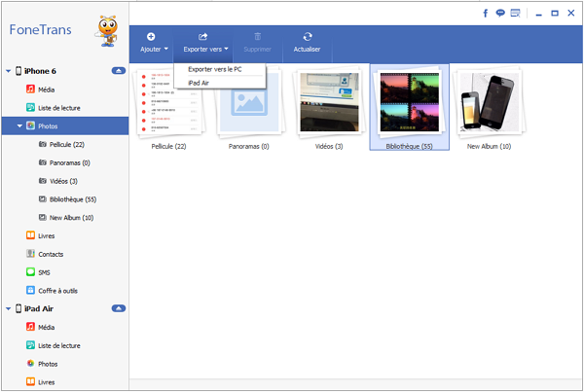584x392 pixels.
Task: Click iPad Air Liste de lecture icon
Action: click(x=30, y=345)
